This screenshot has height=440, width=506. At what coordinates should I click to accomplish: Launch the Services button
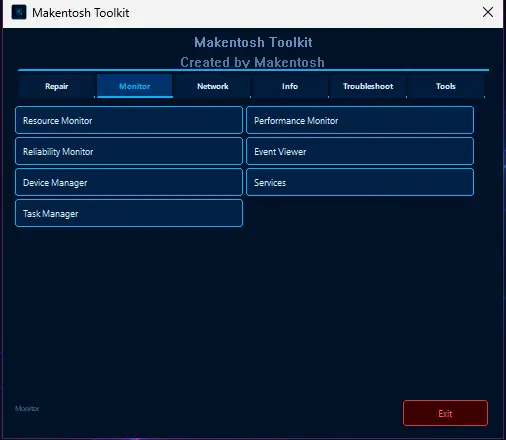[360, 182]
